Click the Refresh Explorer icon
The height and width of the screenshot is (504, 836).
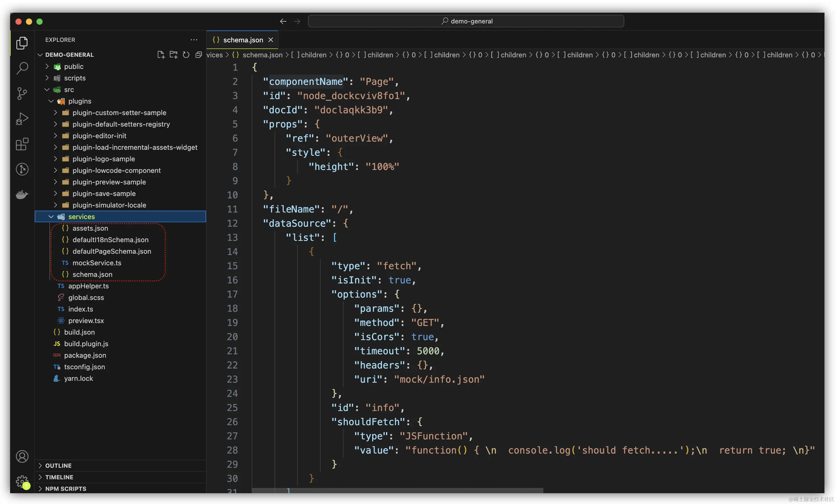(186, 54)
